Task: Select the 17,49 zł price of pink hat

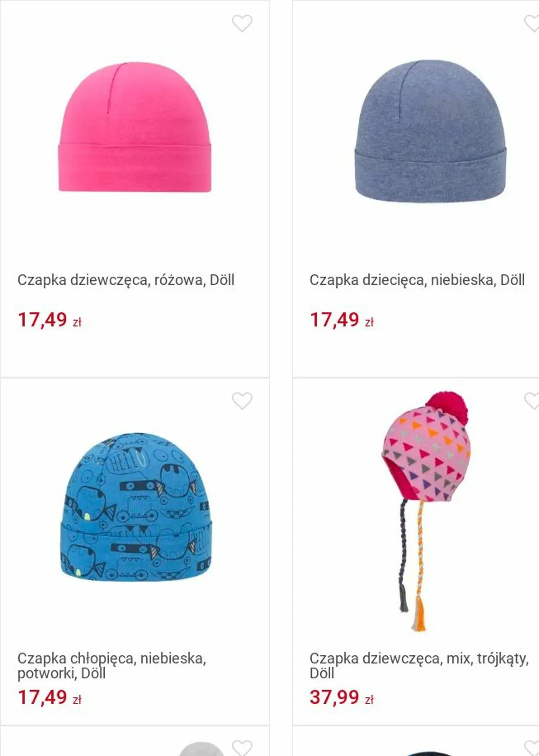Action: (49, 320)
